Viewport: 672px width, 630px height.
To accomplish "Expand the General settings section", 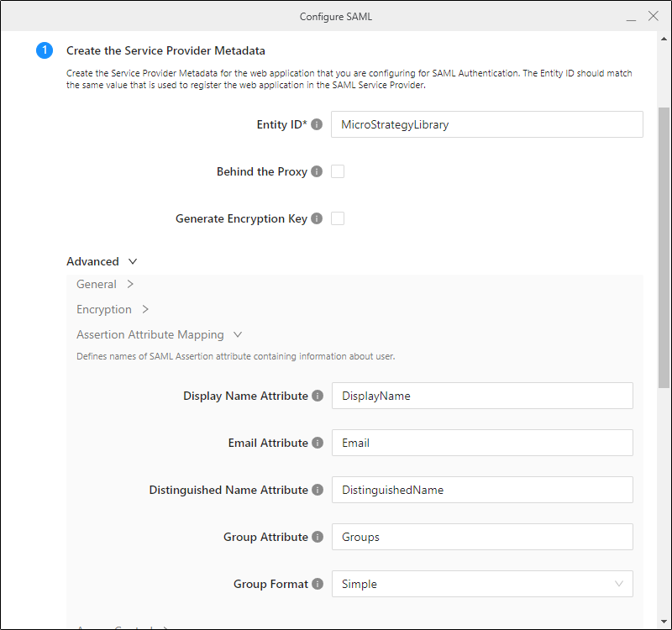I will (105, 285).
